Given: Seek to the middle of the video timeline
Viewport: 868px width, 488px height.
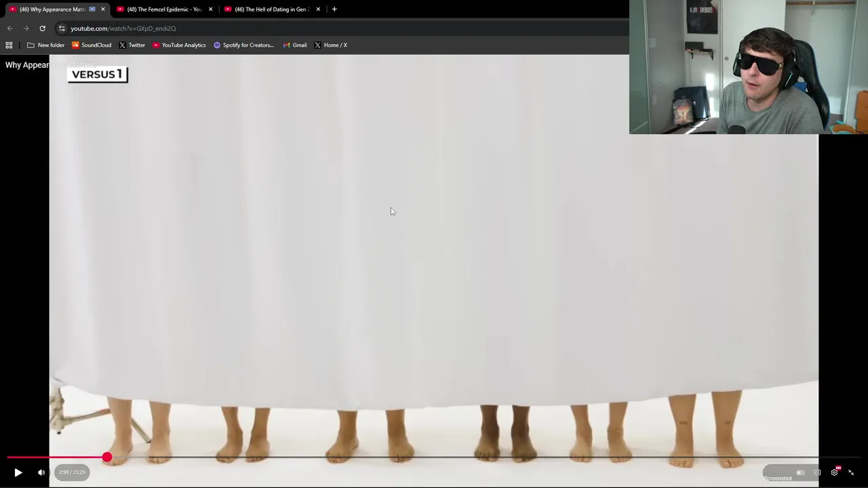Looking at the screenshot, I should pyautogui.click(x=434, y=457).
